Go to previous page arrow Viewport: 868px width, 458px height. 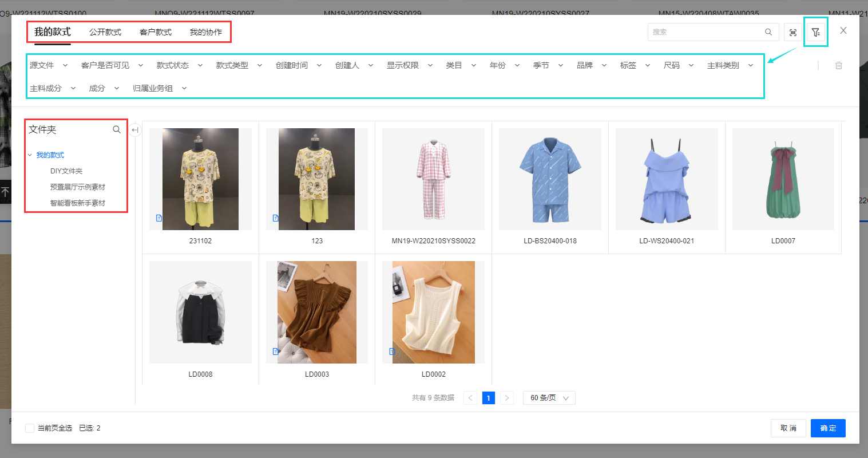pos(470,398)
